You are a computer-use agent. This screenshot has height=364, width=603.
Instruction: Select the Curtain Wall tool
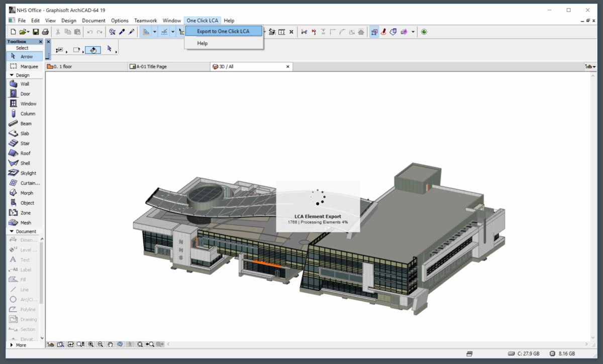tap(24, 183)
